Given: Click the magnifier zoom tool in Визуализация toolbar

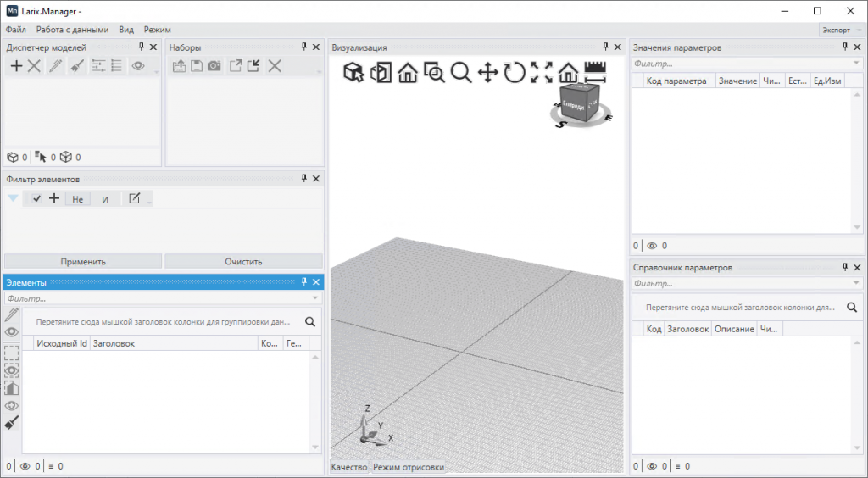Looking at the screenshot, I should coord(461,73).
